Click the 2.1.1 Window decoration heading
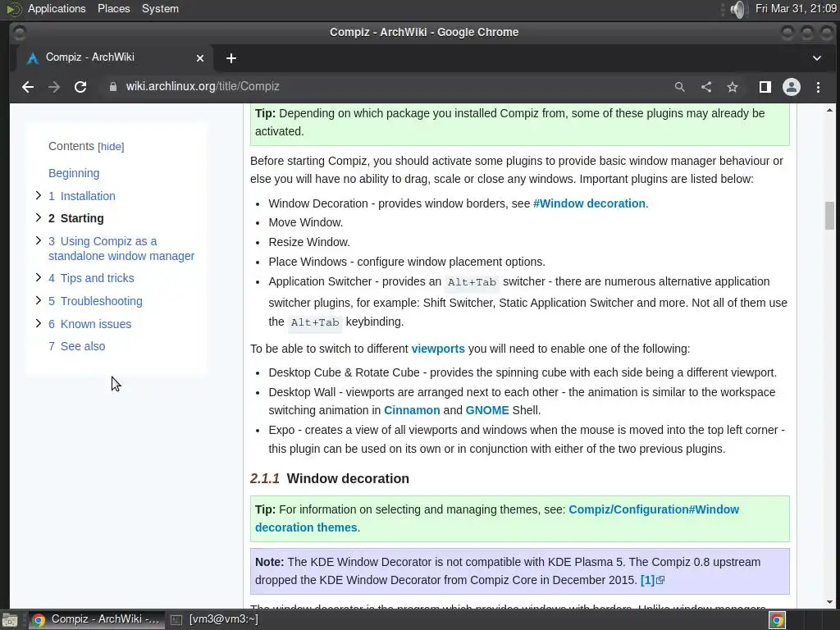 tap(330, 478)
